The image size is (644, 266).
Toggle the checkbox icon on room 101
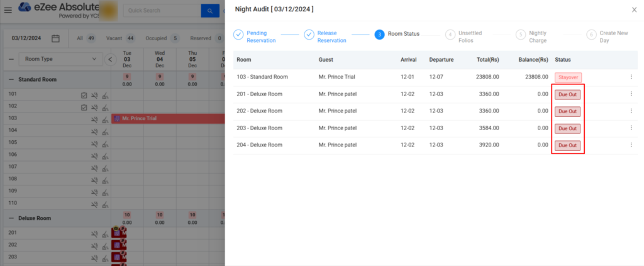point(84,95)
